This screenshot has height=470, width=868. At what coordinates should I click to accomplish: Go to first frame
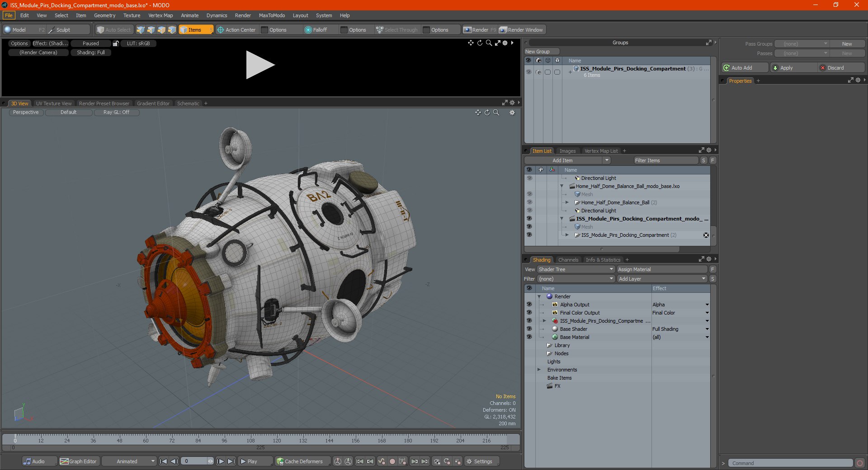(164, 461)
